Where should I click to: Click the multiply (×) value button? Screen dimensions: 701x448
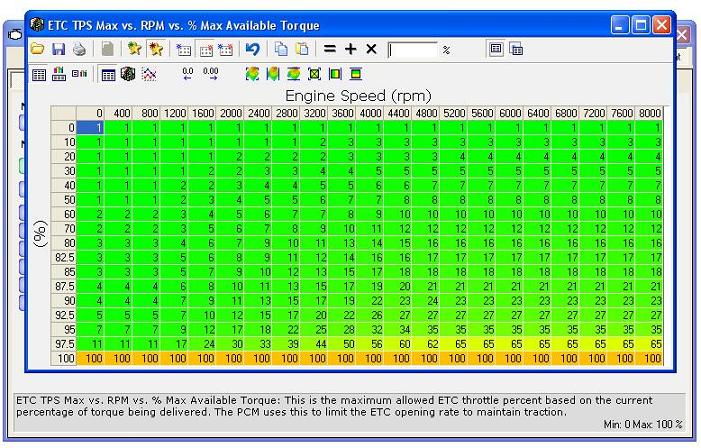tap(371, 48)
